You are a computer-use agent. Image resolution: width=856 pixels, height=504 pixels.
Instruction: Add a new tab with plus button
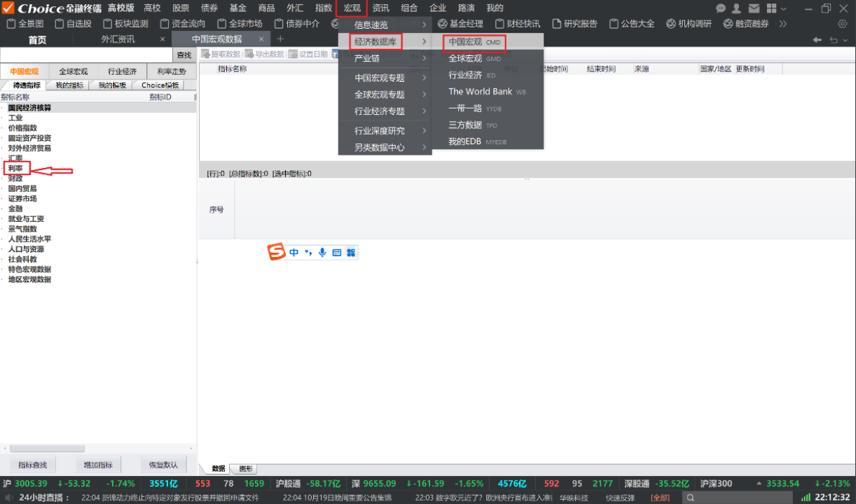[280, 39]
